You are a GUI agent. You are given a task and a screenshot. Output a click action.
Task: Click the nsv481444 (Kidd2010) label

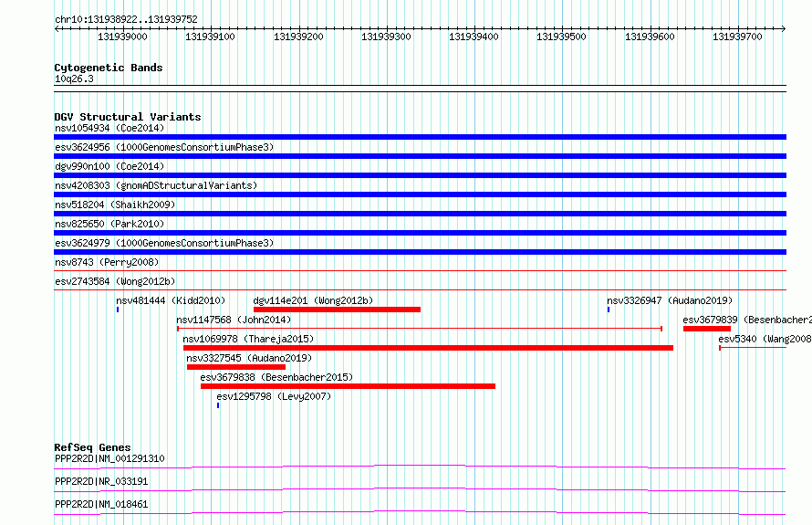pos(171,300)
